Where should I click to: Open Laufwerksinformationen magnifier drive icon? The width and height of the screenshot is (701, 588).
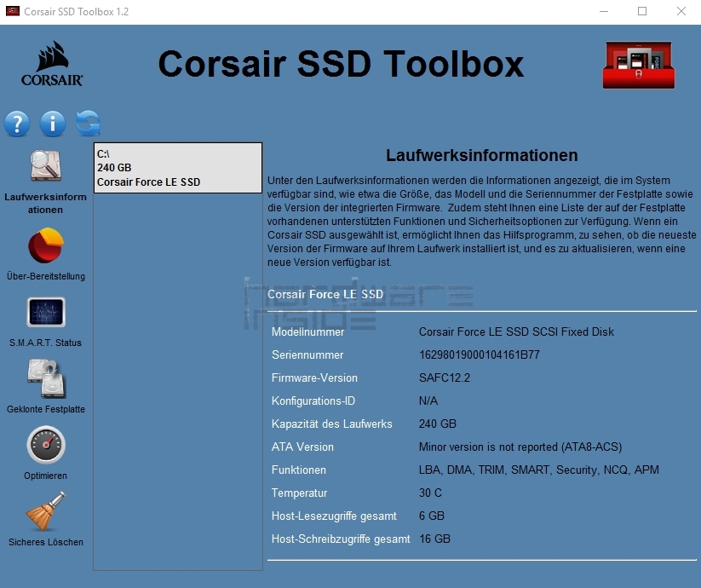46,165
